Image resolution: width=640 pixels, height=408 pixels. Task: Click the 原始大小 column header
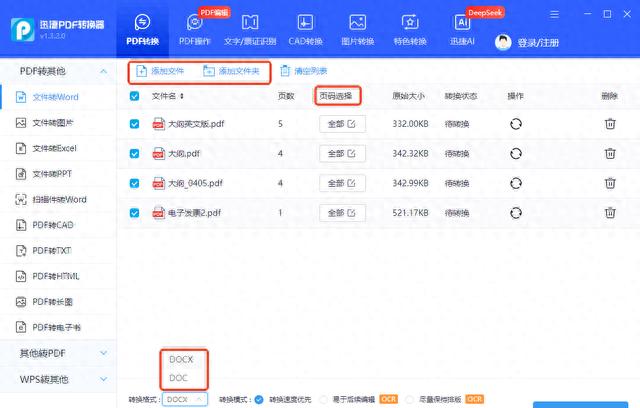coord(408,96)
